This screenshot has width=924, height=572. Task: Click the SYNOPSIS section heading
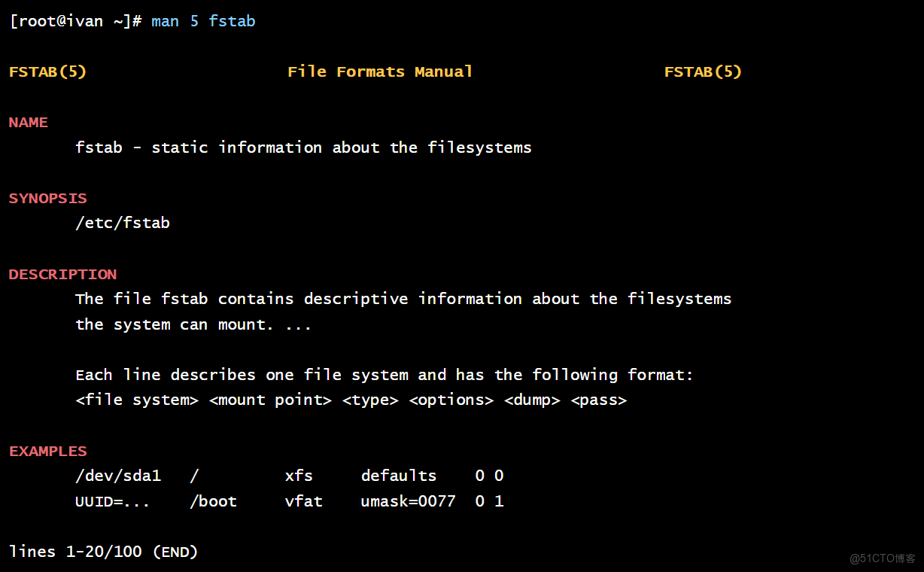(x=48, y=199)
